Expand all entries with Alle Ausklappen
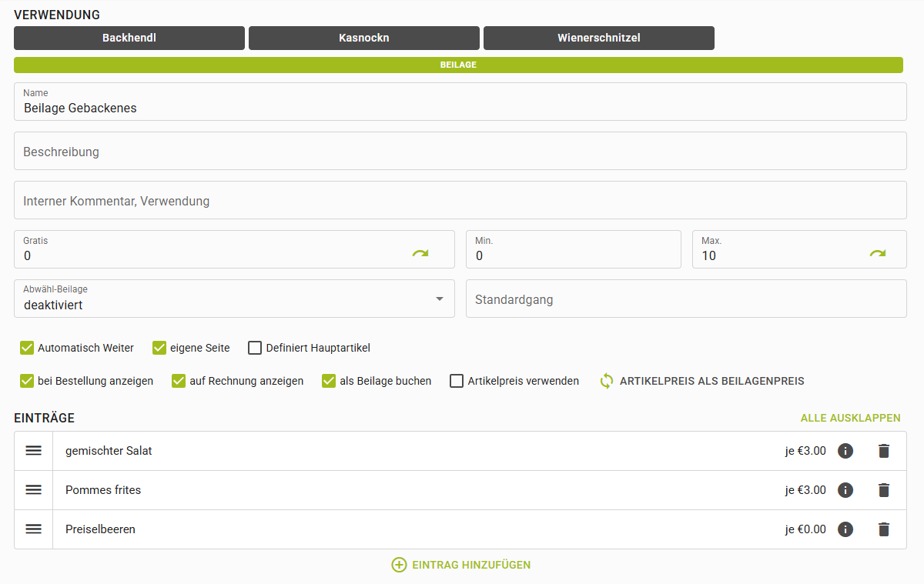The width and height of the screenshot is (924, 584). pyautogui.click(x=850, y=418)
